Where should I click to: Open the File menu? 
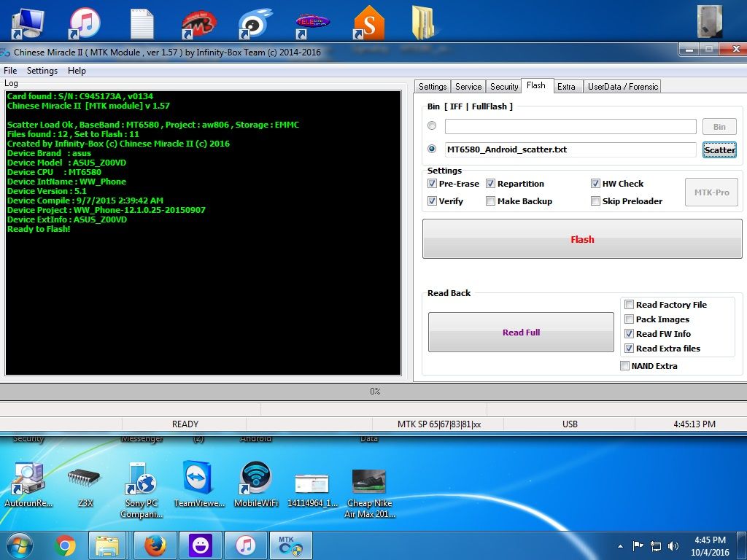10,71
